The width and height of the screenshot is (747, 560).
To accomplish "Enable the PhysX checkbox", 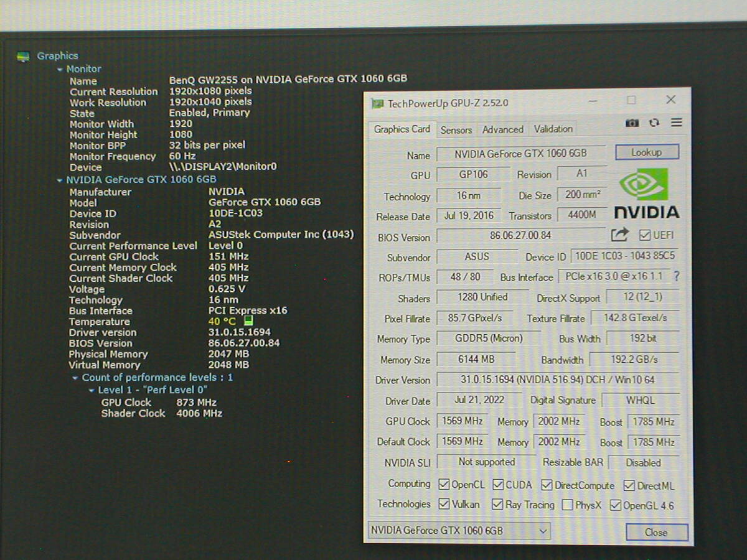I will tap(567, 505).
